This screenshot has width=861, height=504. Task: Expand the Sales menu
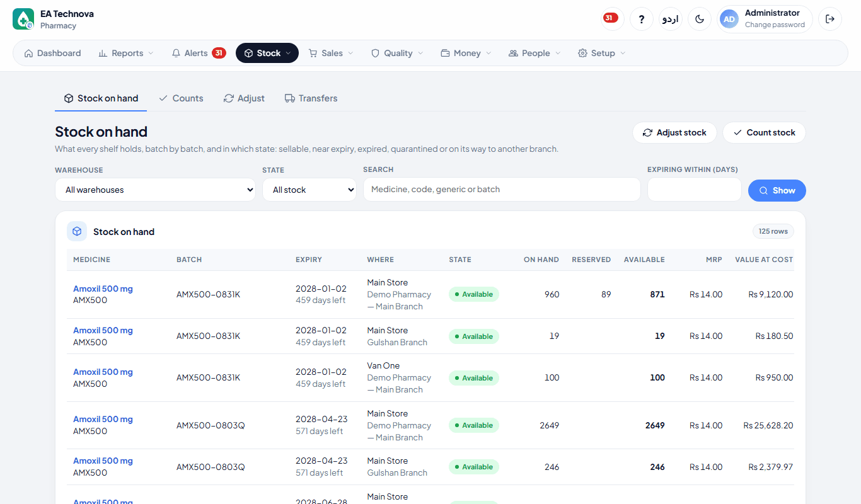331,53
